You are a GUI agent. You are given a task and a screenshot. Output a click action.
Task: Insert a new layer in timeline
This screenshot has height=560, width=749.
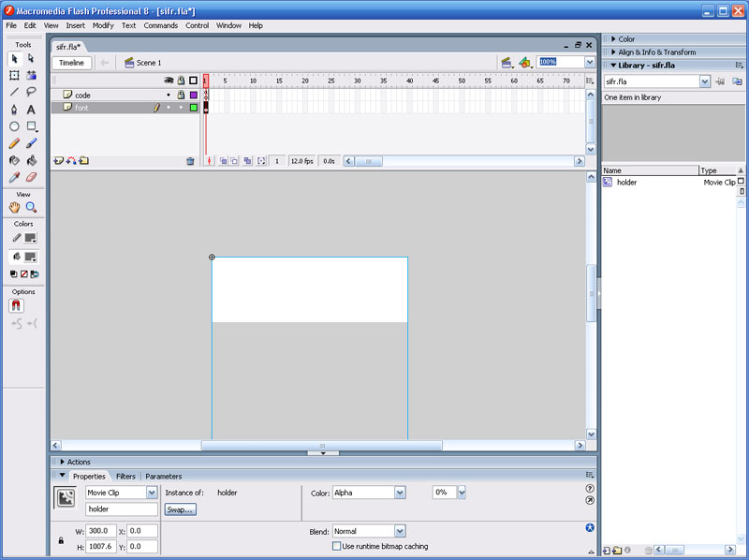[x=58, y=161]
